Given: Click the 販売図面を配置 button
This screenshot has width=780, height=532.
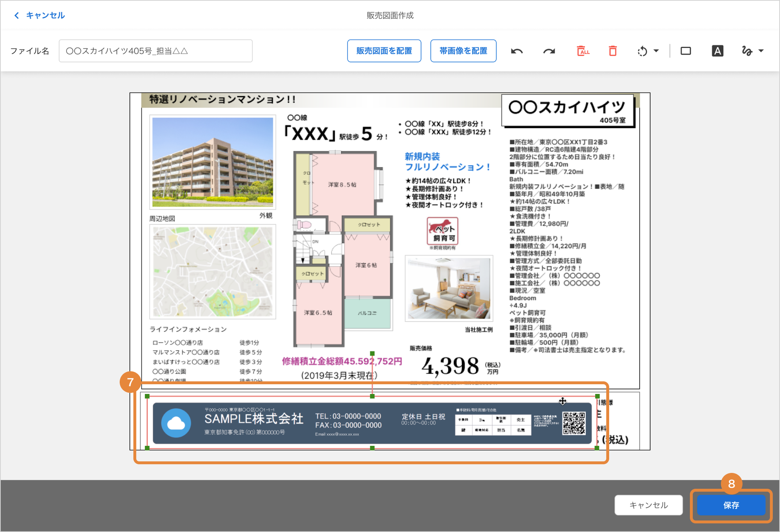Looking at the screenshot, I should 384,51.
